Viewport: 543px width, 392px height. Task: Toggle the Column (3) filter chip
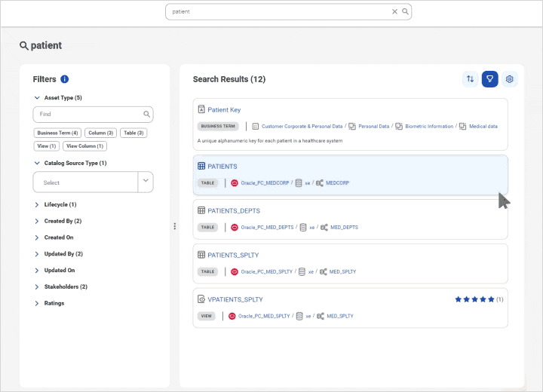pos(101,133)
